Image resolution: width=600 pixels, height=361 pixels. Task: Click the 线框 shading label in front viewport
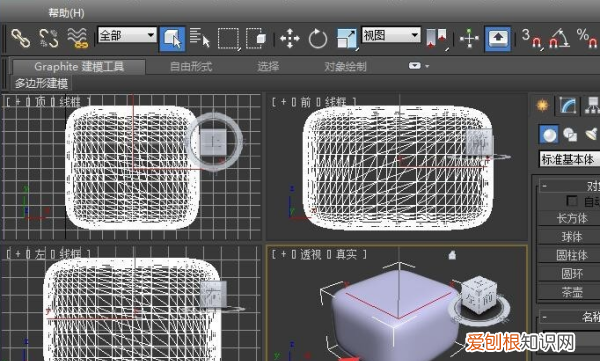click(336, 102)
